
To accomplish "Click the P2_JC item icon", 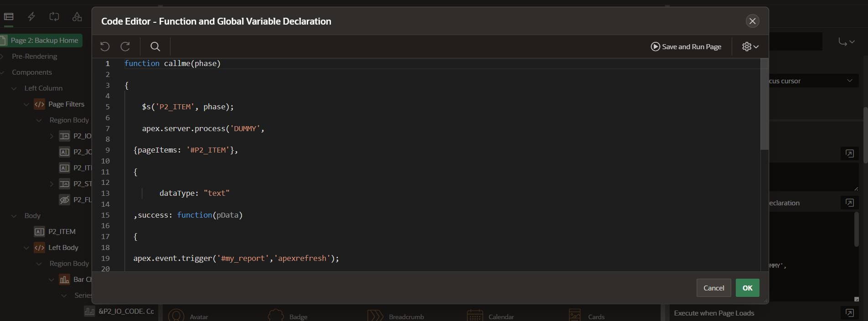I will (x=65, y=152).
